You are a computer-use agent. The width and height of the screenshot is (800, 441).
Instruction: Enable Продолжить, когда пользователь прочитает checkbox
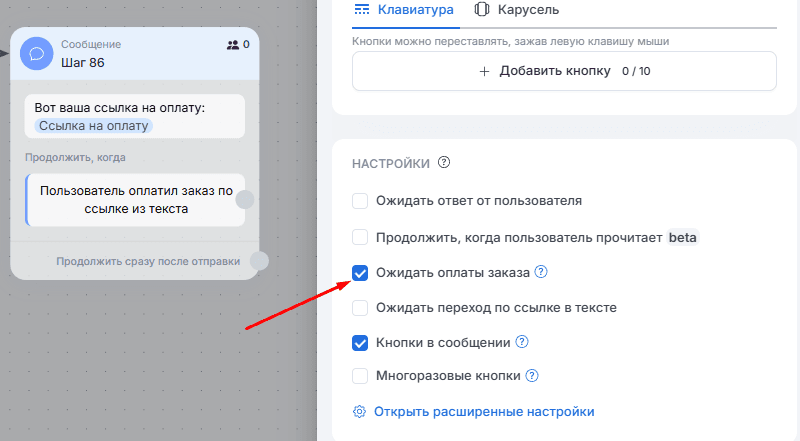(x=360, y=237)
